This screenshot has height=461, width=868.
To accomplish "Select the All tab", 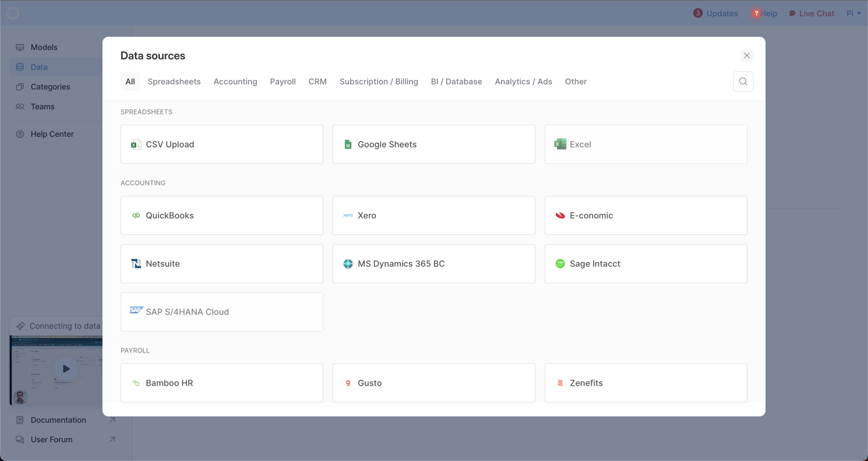I will tap(130, 81).
